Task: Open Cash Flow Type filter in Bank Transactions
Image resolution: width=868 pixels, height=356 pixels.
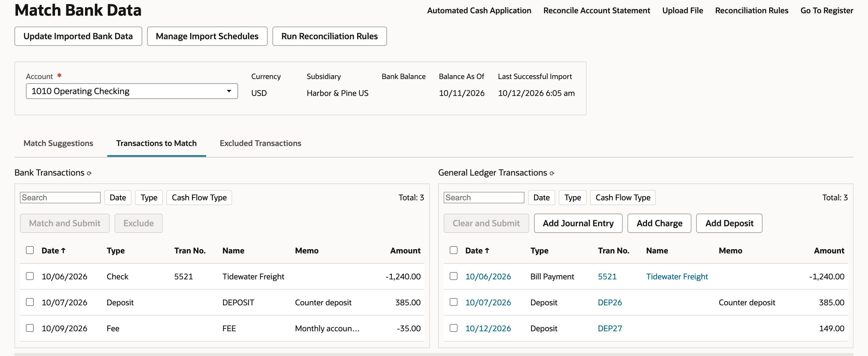Action: 199,197
